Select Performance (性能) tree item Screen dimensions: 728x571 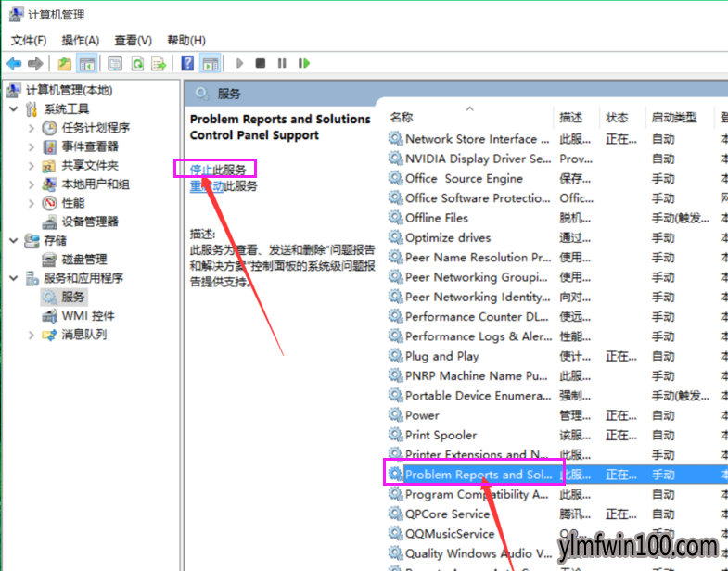(x=73, y=203)
